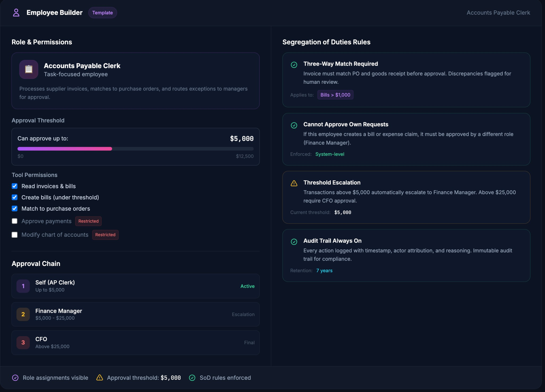Click the check icon next to Cannot Approve Own Requests
The image size is (545, 392).
point(294,125)
